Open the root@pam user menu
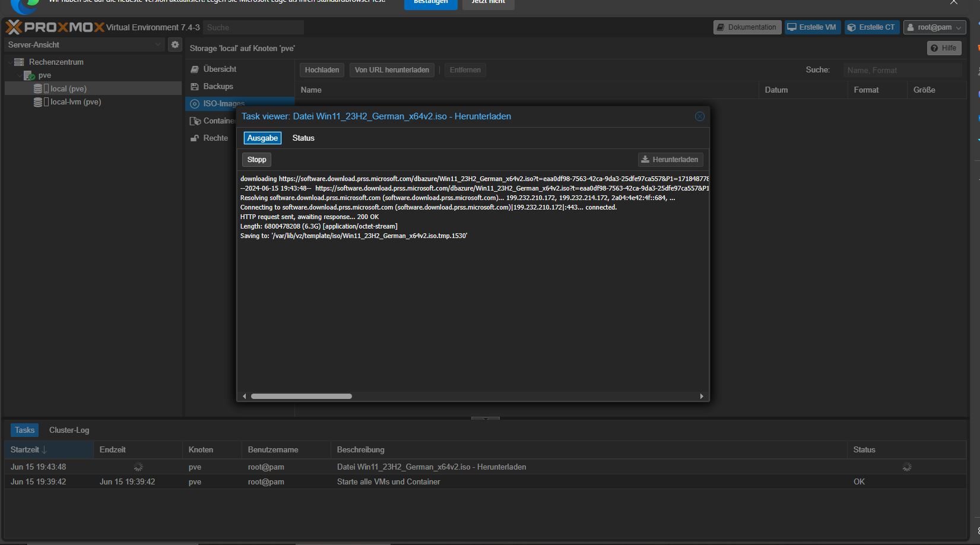Viewport: 980px width, 545px height. tap(935, 27)
